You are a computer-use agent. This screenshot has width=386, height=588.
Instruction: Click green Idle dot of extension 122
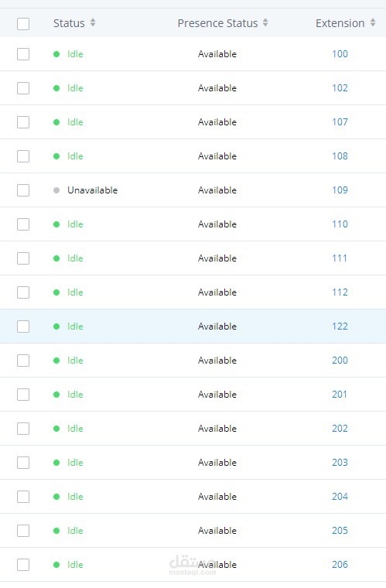coord(56,326)
